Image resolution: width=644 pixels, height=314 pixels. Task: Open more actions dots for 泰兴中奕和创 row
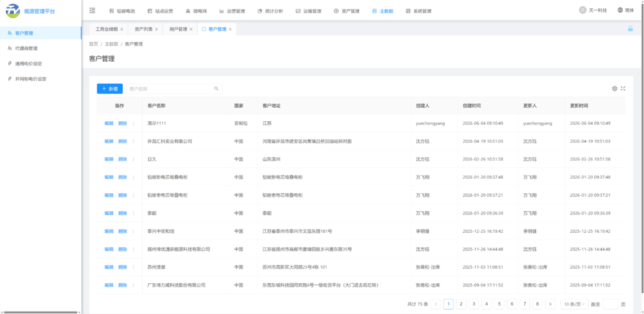133,231
